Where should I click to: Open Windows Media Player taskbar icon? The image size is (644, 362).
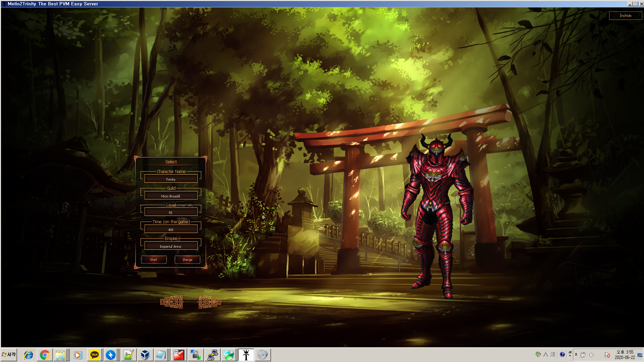coord(78,355)
